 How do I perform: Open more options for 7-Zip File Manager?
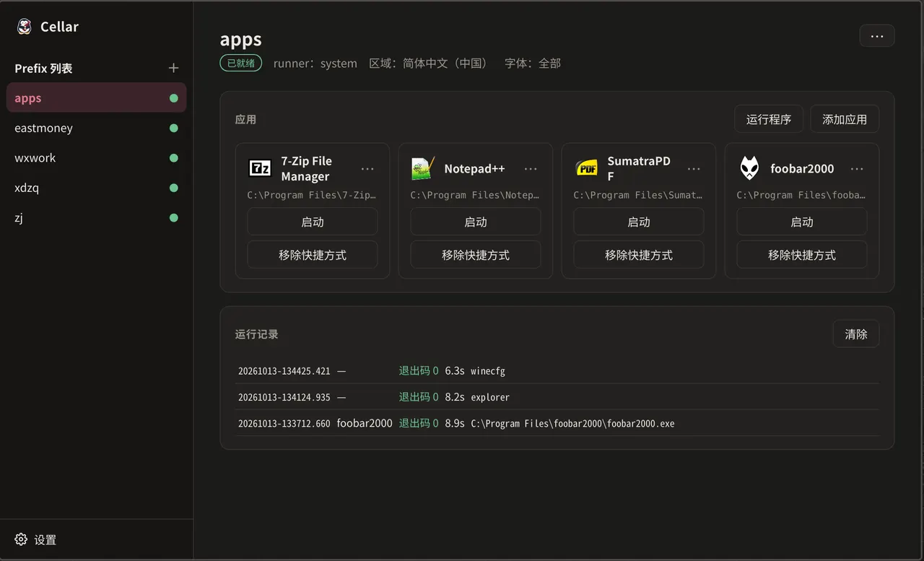(x=367, y=169)
